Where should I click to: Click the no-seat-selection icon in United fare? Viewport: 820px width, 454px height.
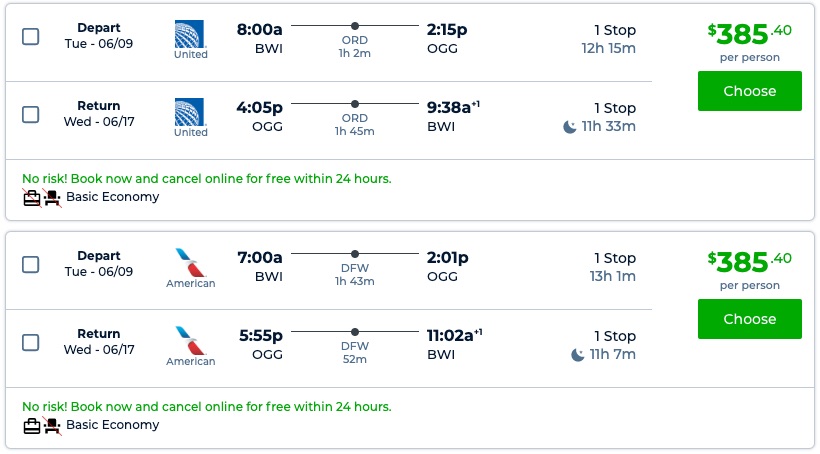click(x=52, y=198)
